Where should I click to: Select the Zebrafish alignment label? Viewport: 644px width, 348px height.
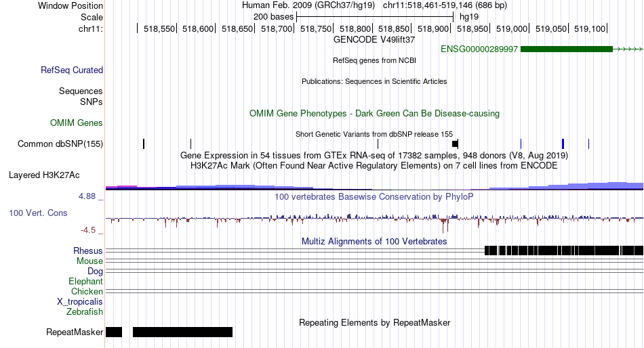(85, 312)
